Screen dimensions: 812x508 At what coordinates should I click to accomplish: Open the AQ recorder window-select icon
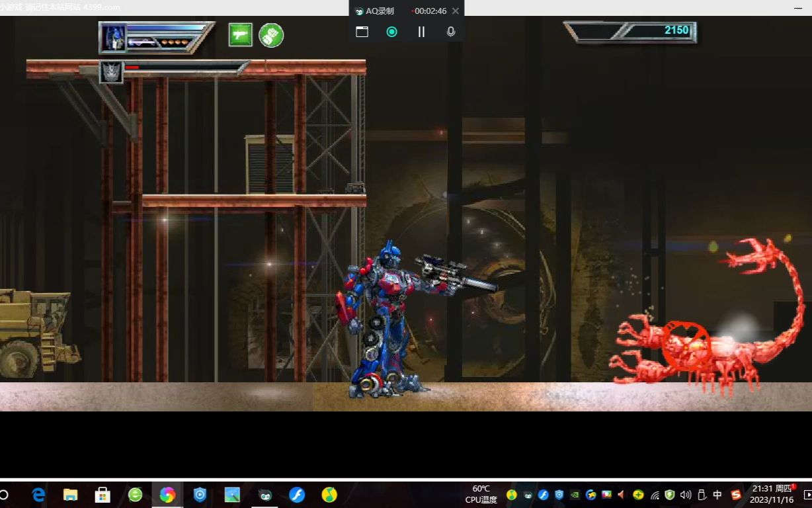click(362, 31)
